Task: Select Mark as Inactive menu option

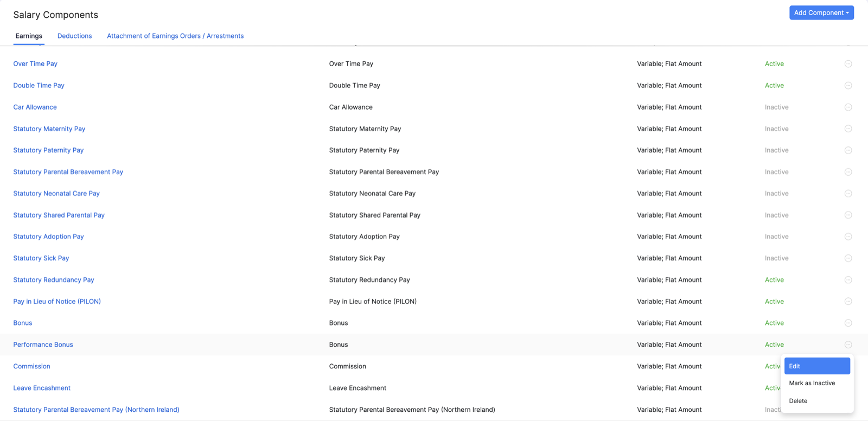Action: click(817, 383)
